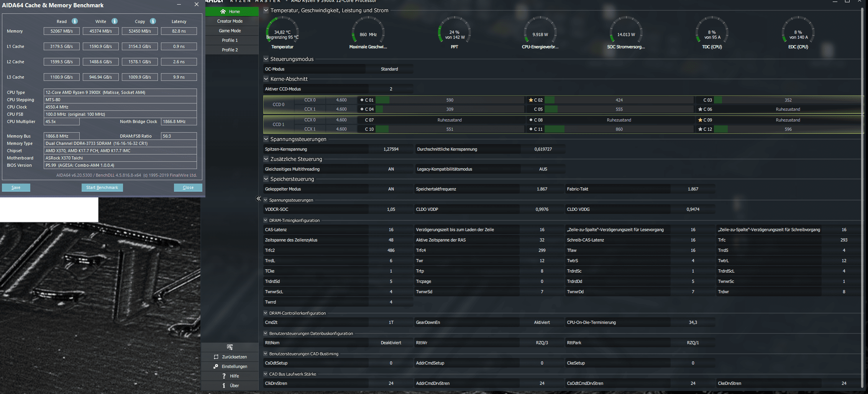Click the dot marker beside core C 08

[x=531, y=120]
